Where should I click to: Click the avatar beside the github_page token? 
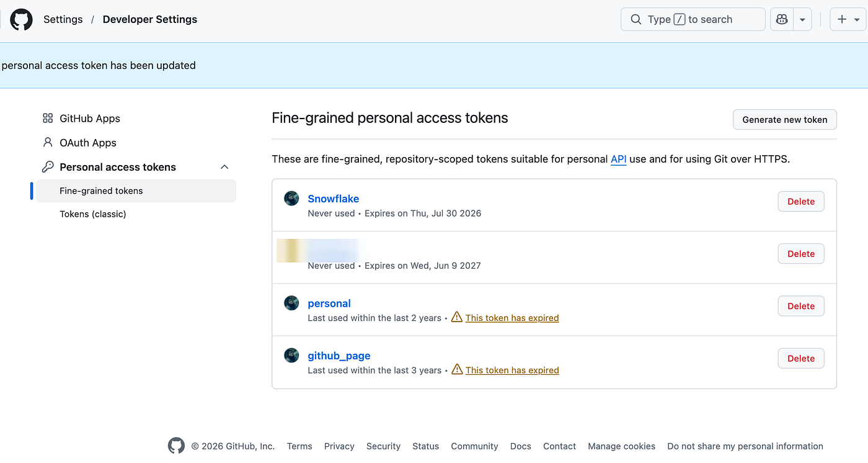291,355
